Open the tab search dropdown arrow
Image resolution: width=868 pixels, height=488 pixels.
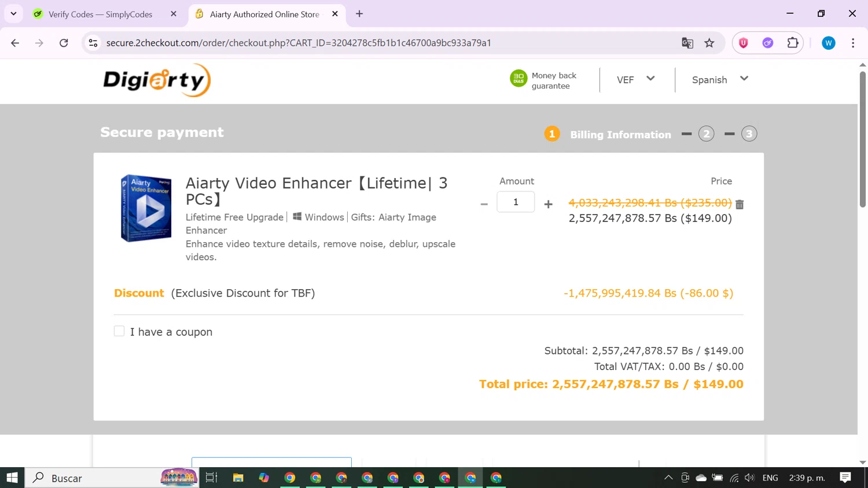(13, 14)
